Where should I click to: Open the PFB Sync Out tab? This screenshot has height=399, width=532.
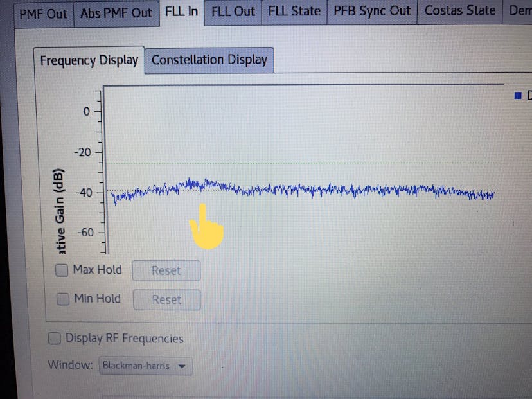[372, 11]
